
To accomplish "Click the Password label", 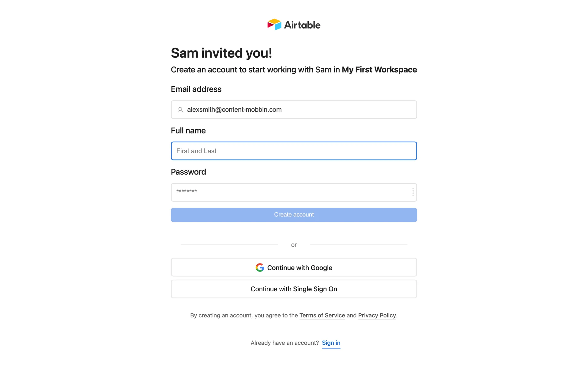I will 188,172.
